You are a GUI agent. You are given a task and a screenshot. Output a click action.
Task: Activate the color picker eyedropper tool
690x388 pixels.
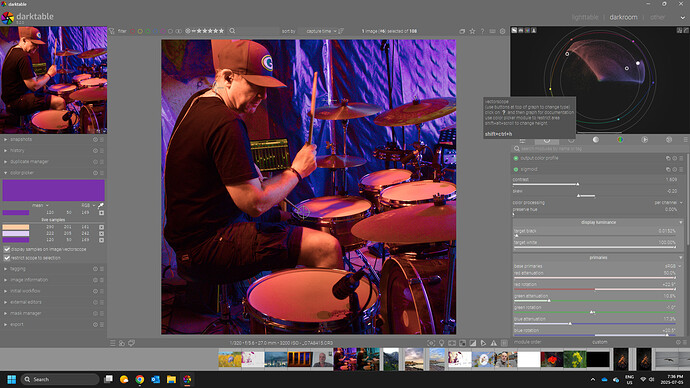click(101, 205)
